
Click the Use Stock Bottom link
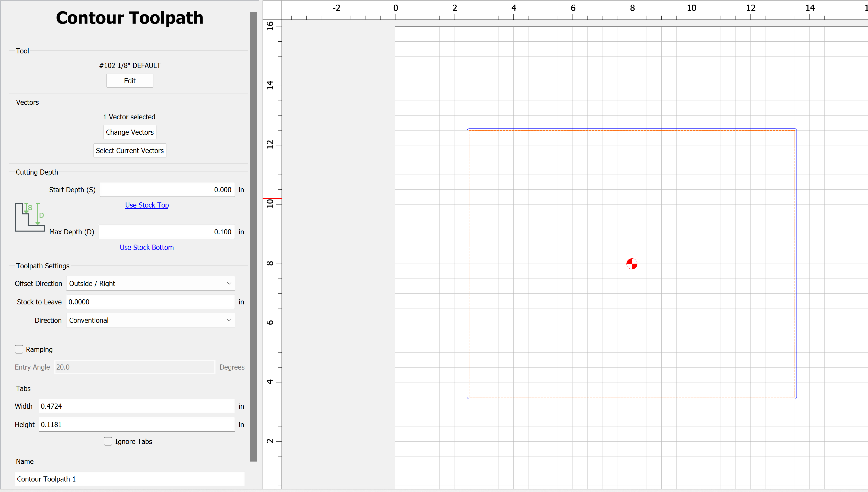[147, 247]
